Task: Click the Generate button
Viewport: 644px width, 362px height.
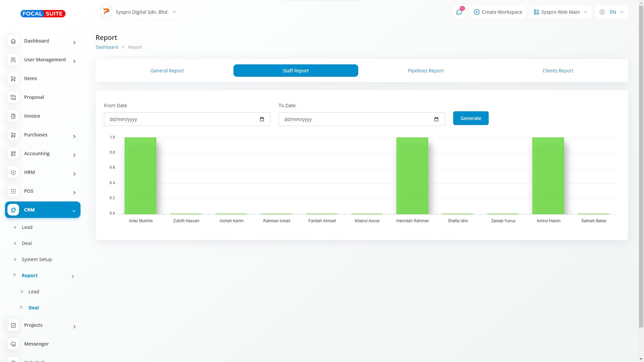Action: tap(471, 118)
